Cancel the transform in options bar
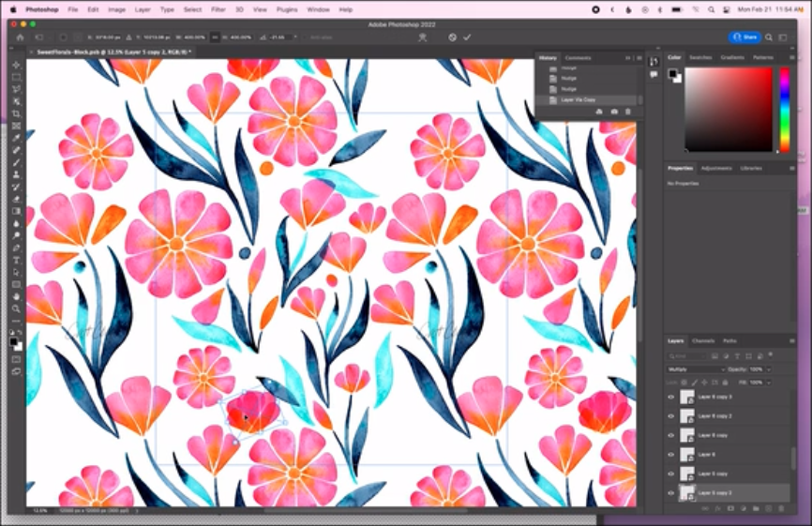Screen dimensions: 812x526 pyautogui.click(x=452, y=38)
